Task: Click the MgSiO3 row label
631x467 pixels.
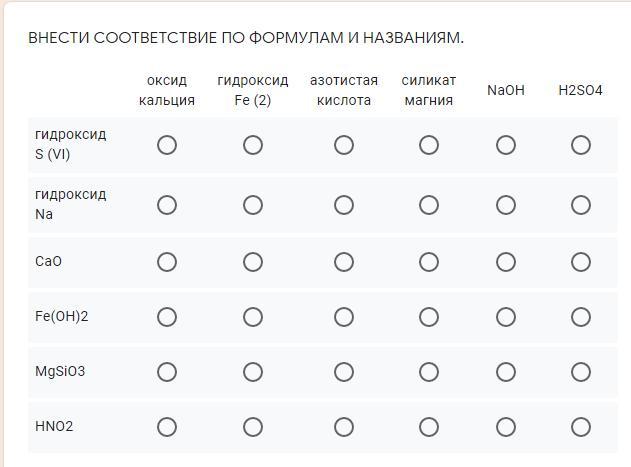Action: (60, 372)
